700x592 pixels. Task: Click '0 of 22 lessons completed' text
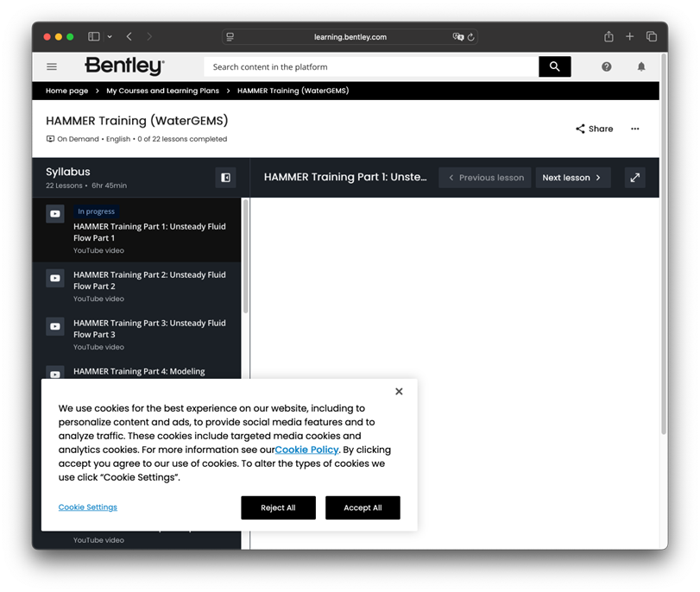pos(182,139)
